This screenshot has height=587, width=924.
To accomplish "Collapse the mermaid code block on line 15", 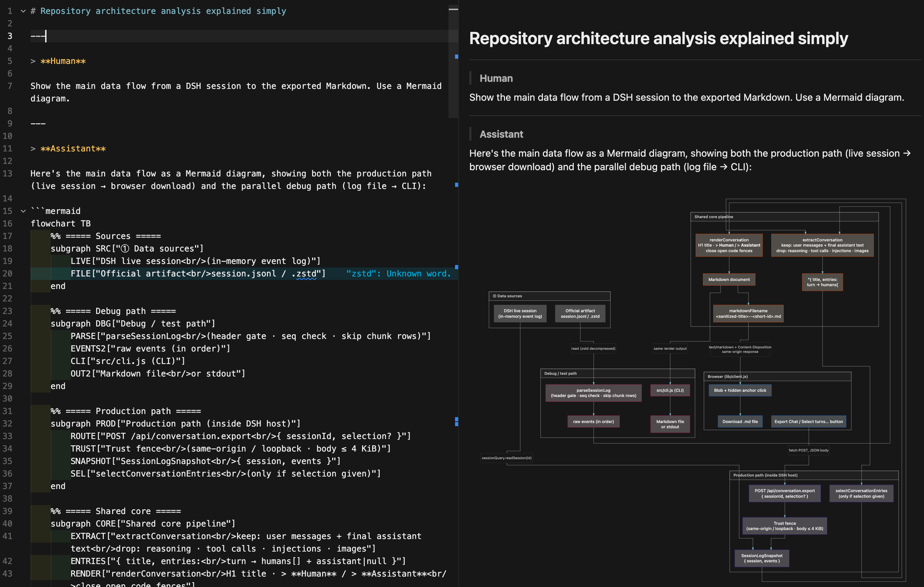I will click(x=23, y=211).
